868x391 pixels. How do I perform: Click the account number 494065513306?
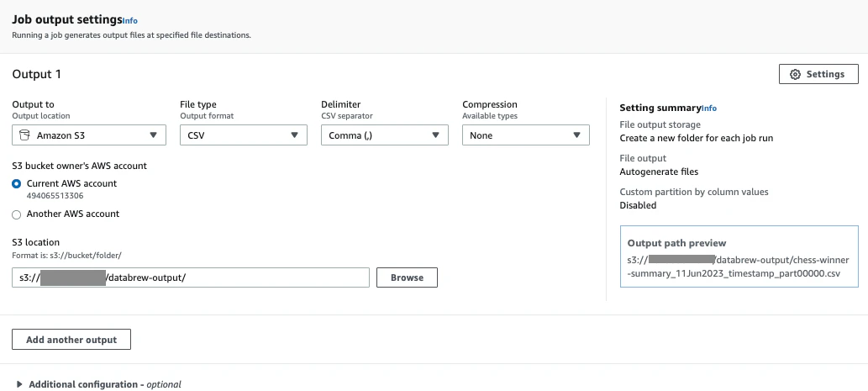coord(55,196)
